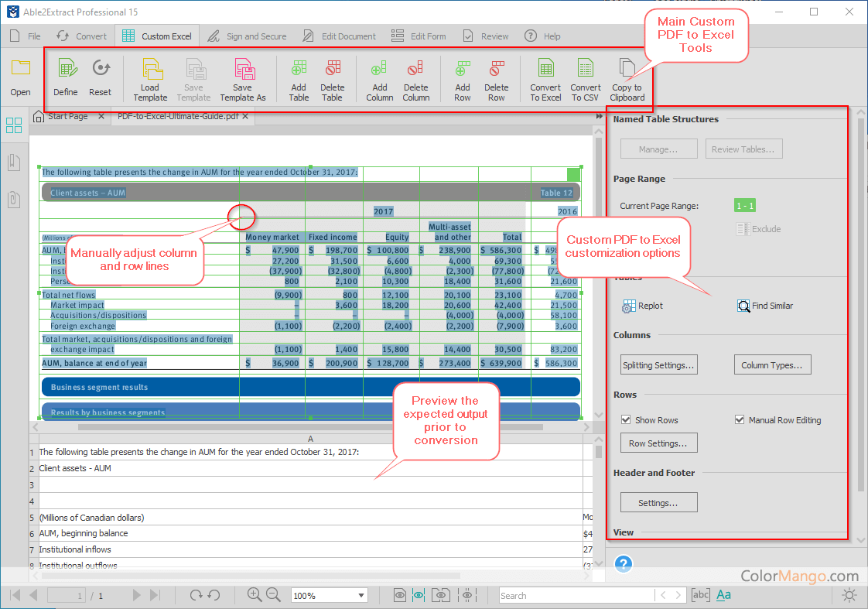This screenshot has height=609, width=868.
Task: Open the Edit Document ribbon tab
Action: pyautogui.click(x=340, y=36)
